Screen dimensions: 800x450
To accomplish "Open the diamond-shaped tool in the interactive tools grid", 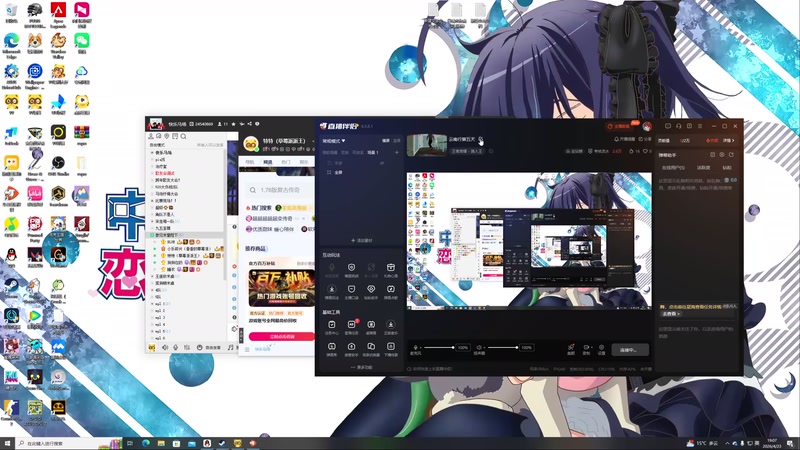I will [x=371, y=289].
